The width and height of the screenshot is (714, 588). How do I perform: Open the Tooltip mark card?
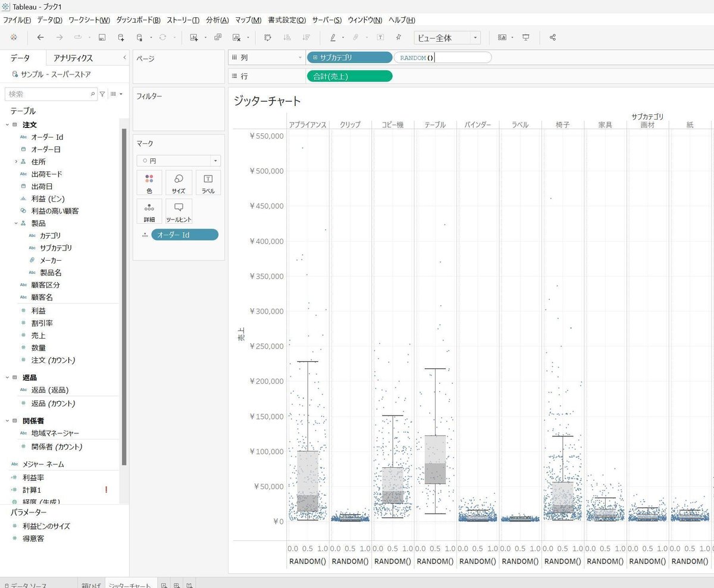178,211
